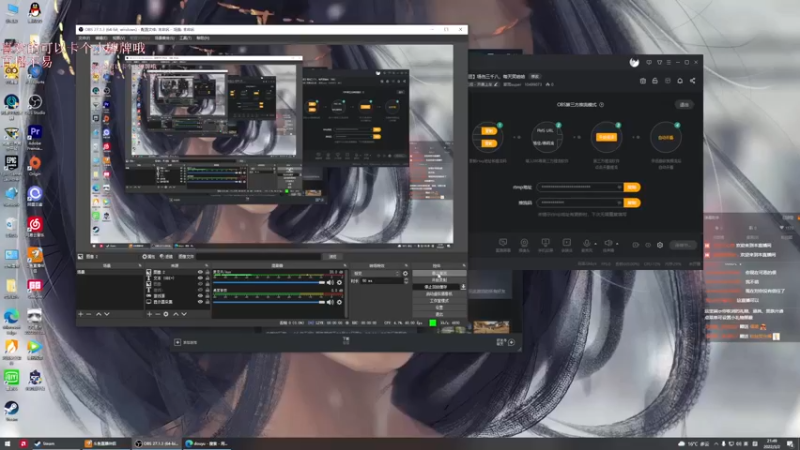
Task: Open the Adobe Premiere Pro desktop icon
Action: click(x=35, y=133)
